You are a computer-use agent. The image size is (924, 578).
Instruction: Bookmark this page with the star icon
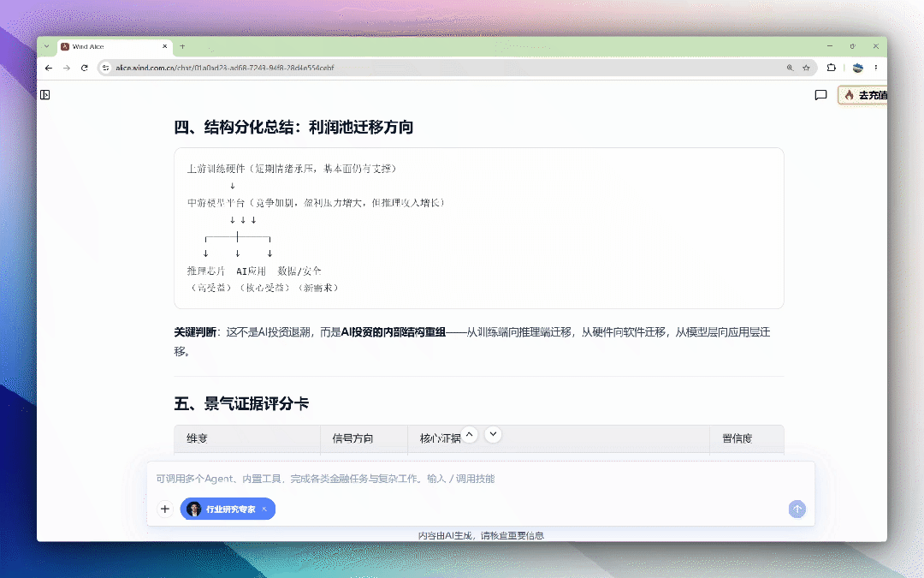pyautogui.click(x=806, y=68)
